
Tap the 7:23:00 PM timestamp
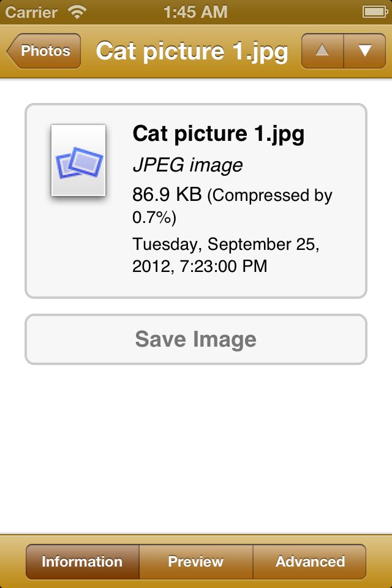[x=224, y=266]
